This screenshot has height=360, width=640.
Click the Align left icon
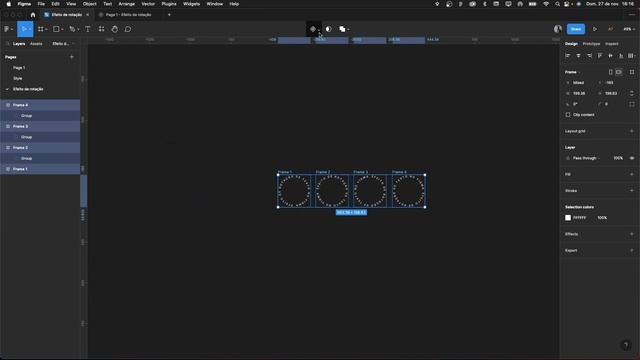coord(568,56)
